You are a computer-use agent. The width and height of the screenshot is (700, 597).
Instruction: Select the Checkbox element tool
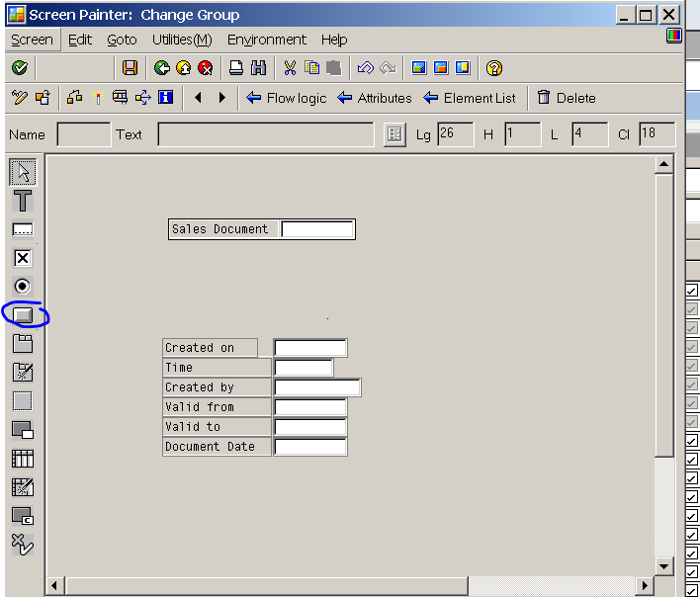click(x=23, y=258)
